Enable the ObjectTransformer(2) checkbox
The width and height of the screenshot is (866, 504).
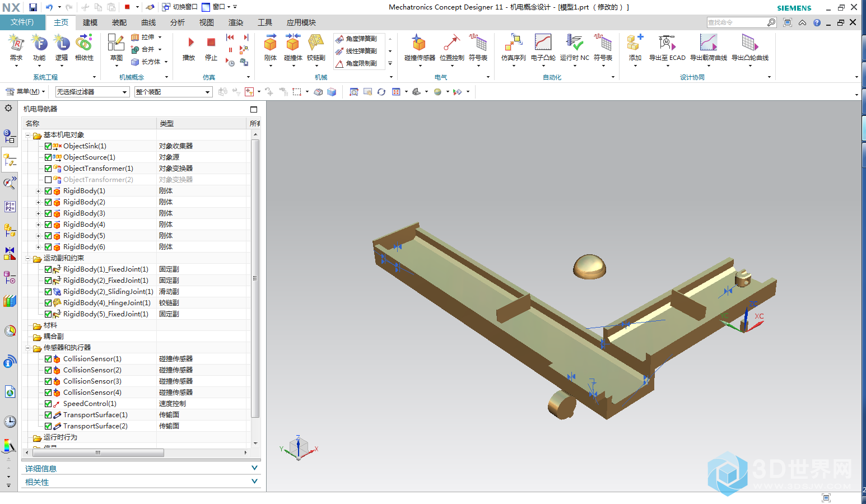pyautogui.click(x=48, y=180)
